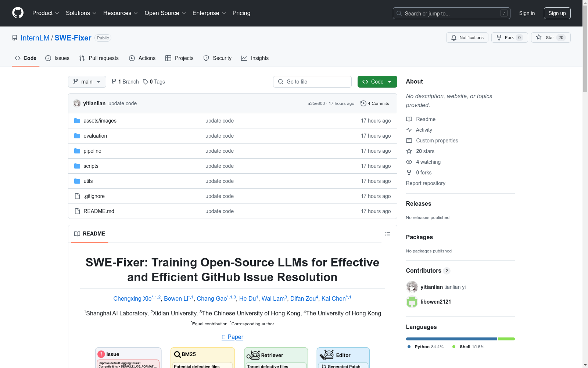Image resolution: width=588 pixels, height=368 pixels.
Task: Click the Releases heading link
Action: coord(419,204)
